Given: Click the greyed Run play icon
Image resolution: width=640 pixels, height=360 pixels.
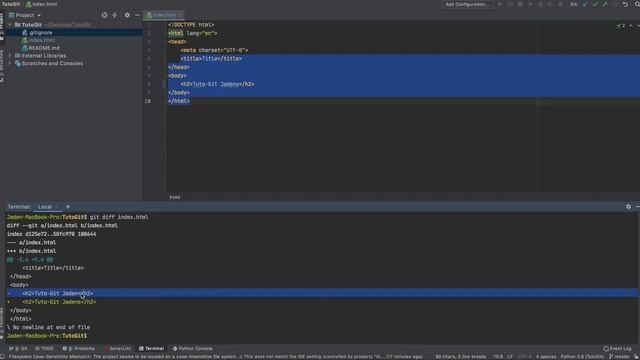Looking at the screenshot, I should [x=500, y=4].
